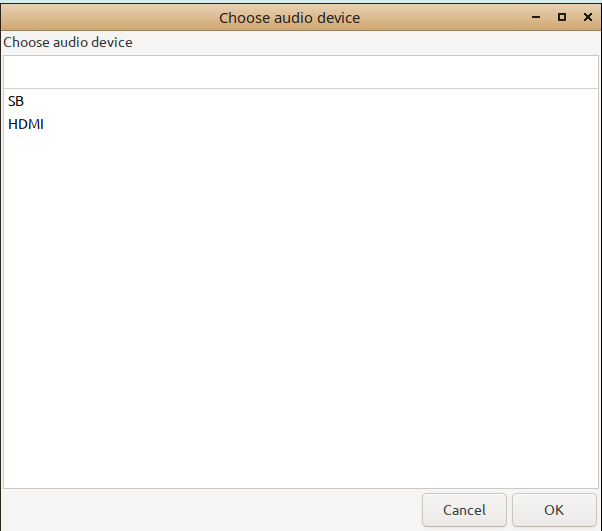Click the OK button
Screen dimensions: 602x531
[554, 510]
